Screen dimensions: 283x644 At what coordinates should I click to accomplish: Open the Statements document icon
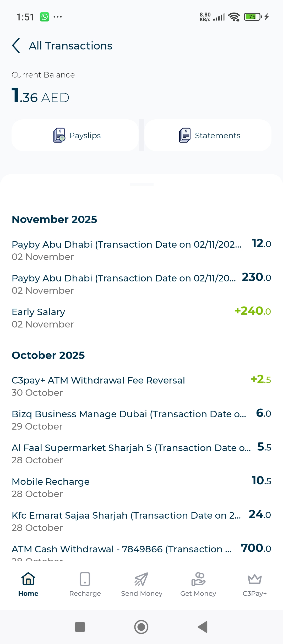click(x=185, y=135)
